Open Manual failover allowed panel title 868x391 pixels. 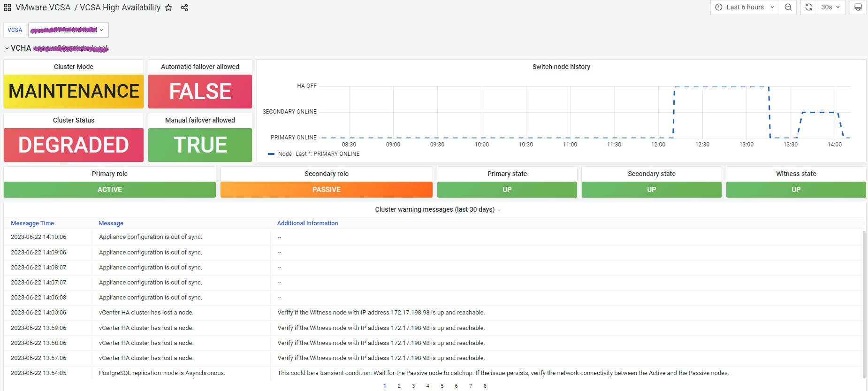click(200, 120)
